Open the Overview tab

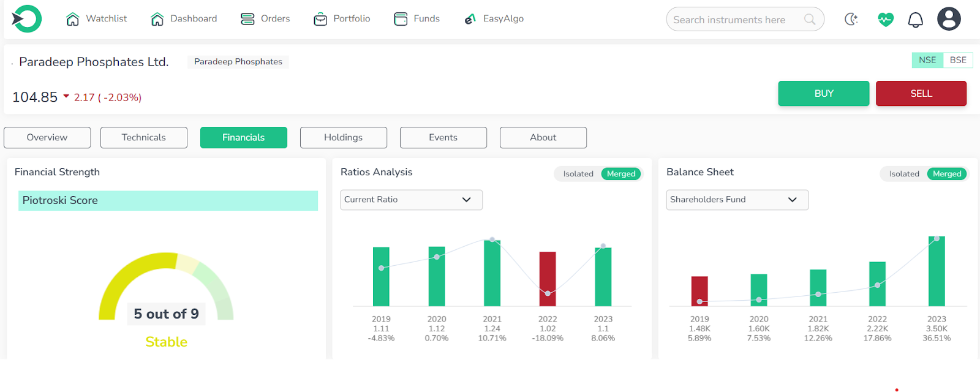[47, 138]
